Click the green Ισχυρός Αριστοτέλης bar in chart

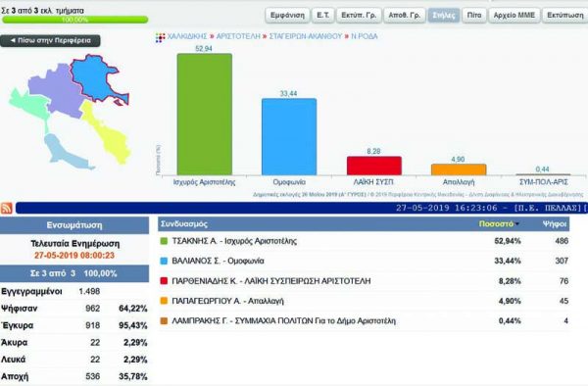(x=205, y=114)
